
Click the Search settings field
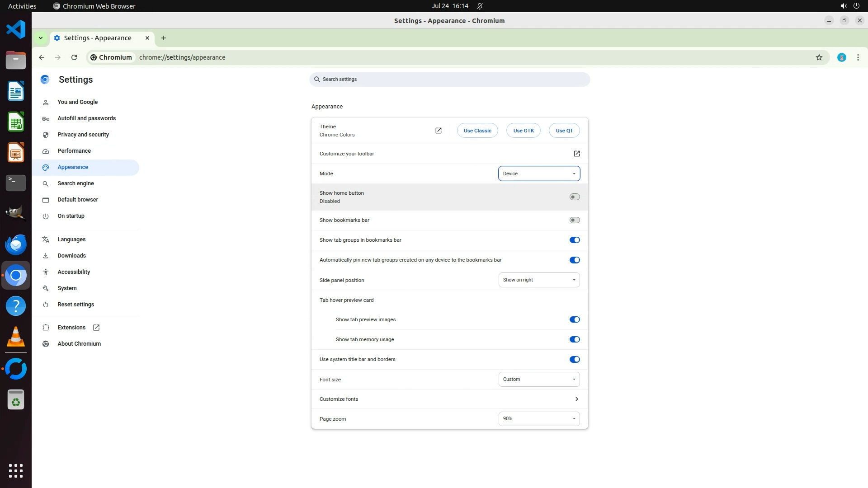(x=450, y=80)
